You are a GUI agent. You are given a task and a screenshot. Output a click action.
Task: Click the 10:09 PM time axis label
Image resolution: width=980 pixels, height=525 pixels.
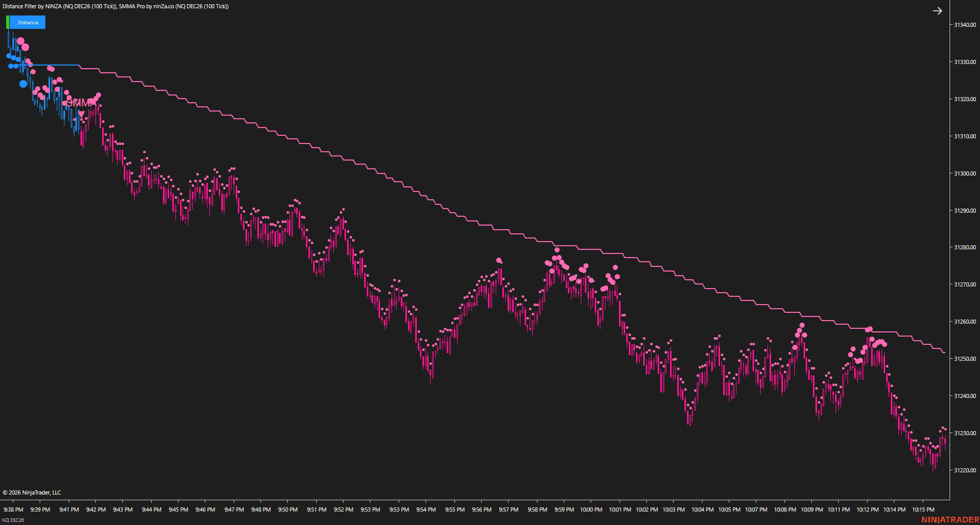(812, 510)
